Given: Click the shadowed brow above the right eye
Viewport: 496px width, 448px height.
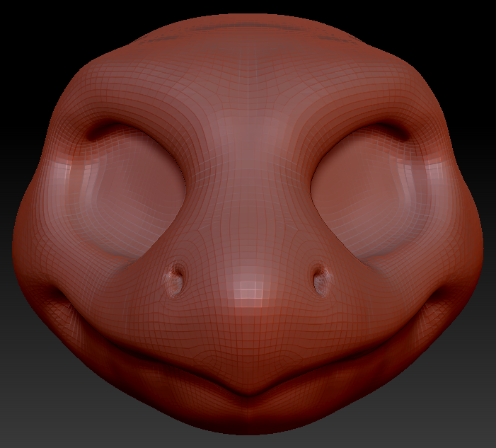Looking at the screenshot, I should tap(382, 132).
